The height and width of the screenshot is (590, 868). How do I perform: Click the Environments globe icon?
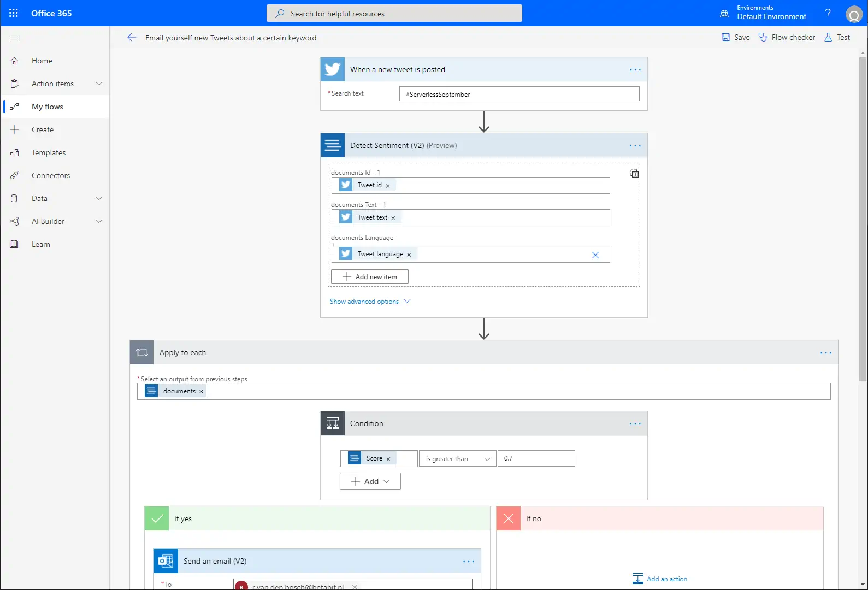tap(724, 14)
